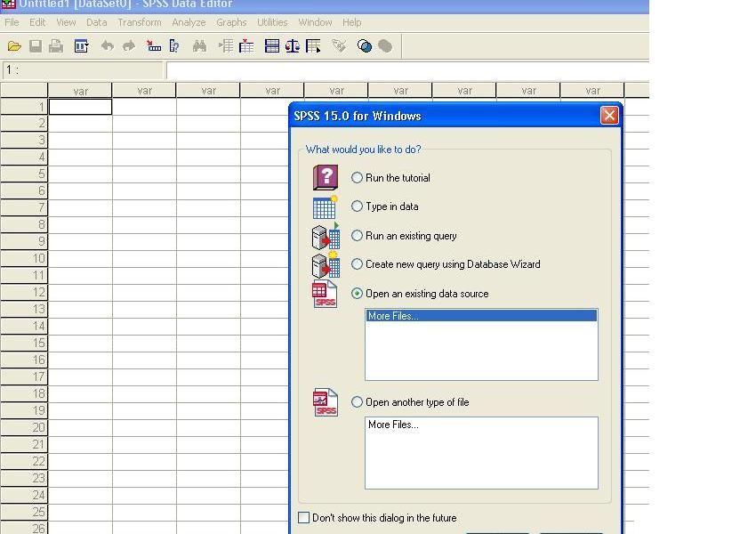Image resolution: width=756 pixels, height=534 pixels.
Task: Click the Save File disk icon
Action: (x=36, y=46)
